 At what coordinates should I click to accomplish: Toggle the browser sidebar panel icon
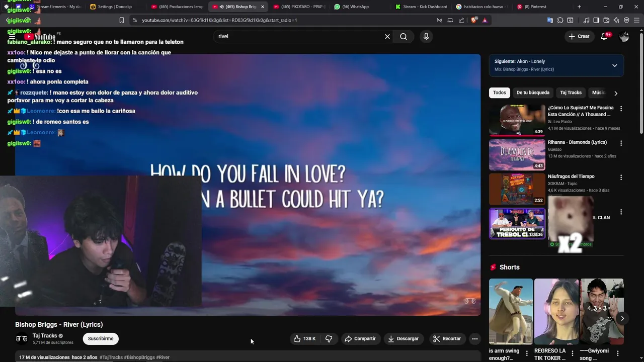[x=596, y=20]
